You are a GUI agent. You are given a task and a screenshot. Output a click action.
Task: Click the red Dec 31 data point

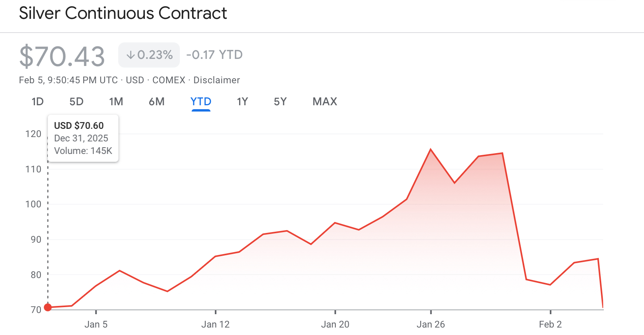coord(48,307)
